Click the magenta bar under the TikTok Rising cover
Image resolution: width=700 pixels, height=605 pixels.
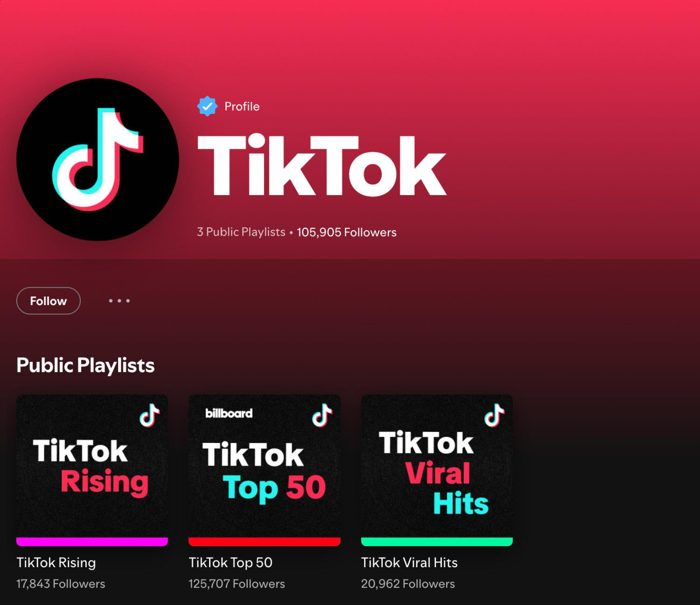click(92, 542)
